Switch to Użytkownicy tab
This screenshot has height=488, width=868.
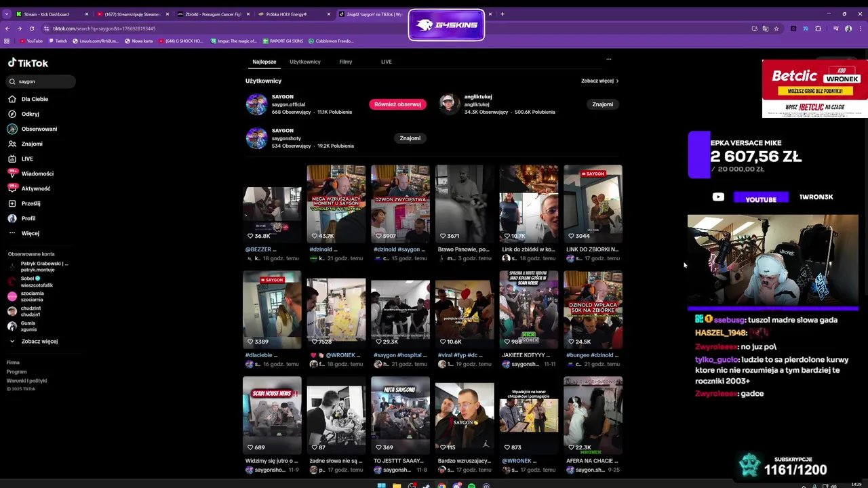coord(305,62)
